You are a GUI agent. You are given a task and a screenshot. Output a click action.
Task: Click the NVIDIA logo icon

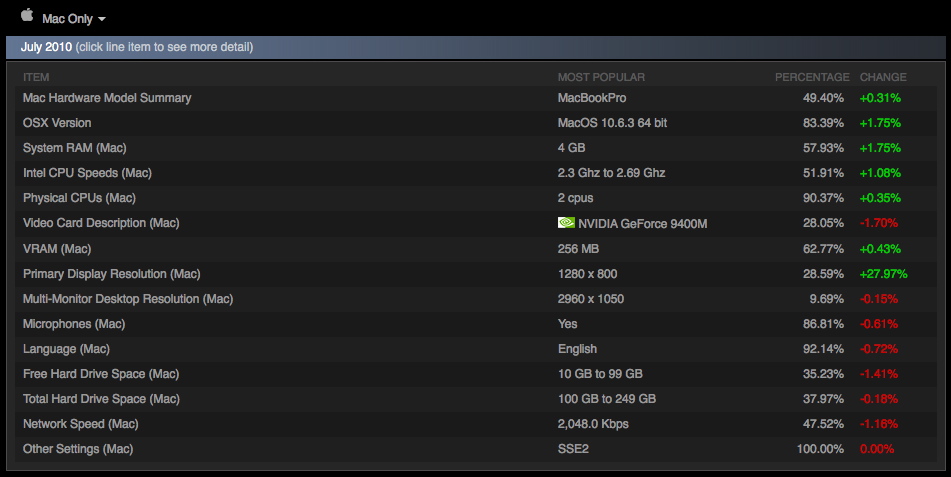coord(566,223)
